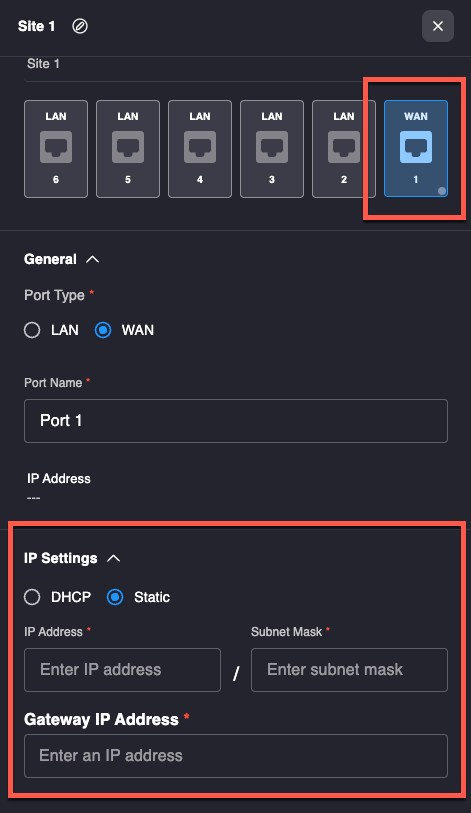
Task: Focus the Gateway IP Address field
Action: 236,756
